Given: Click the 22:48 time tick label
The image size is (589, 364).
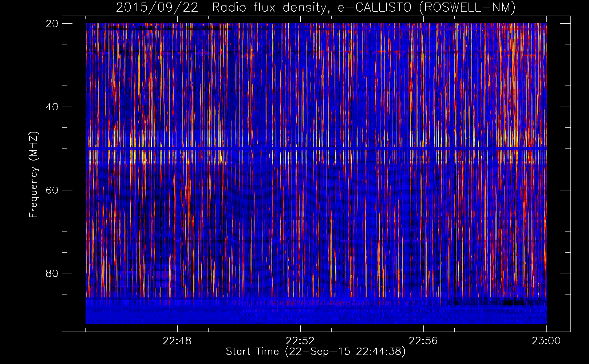Looking at the screenshot, I should click(x=177, y=341).
